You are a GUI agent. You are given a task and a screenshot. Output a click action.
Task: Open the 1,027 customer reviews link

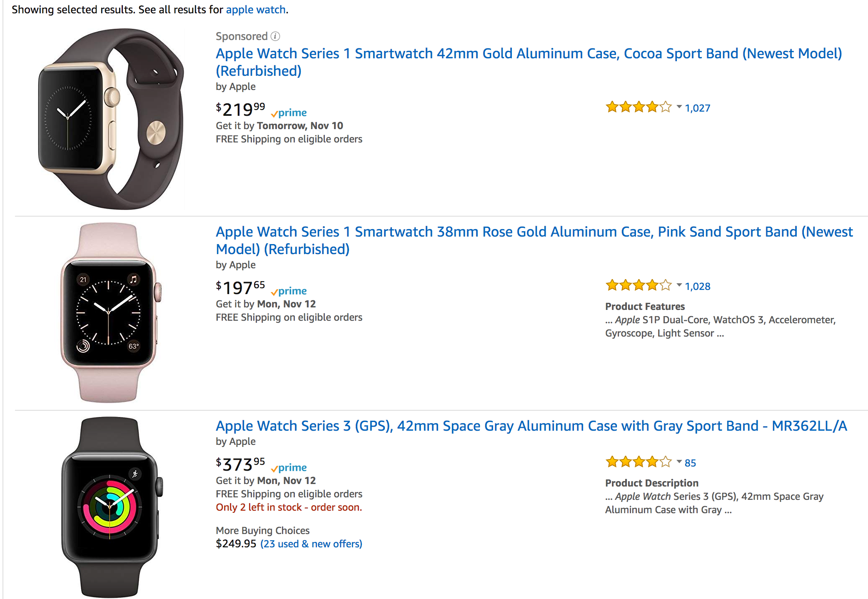tap(698, 108)
